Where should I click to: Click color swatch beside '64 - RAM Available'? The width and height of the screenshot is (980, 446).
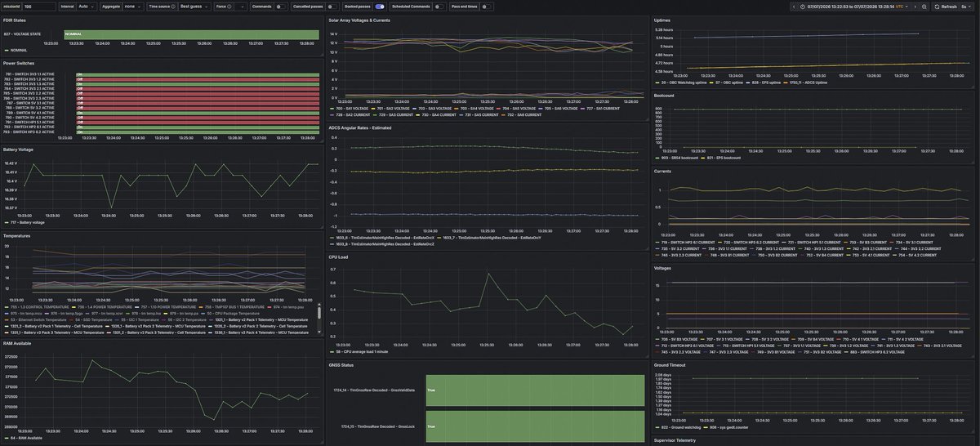(6, 438)
